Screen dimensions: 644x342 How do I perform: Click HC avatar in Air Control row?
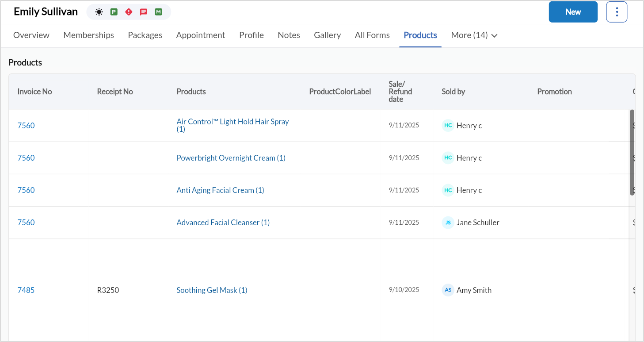[x=448, y=125]
